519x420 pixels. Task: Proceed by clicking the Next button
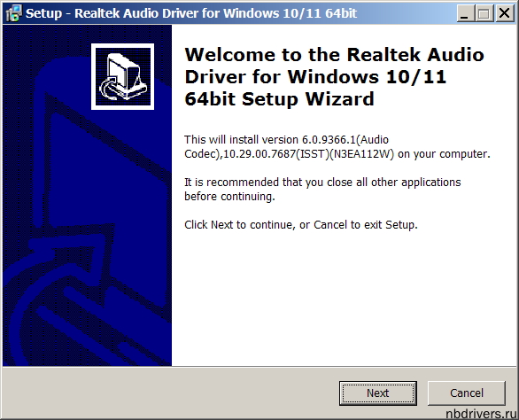pyautogui.click(x=378, y=393)
